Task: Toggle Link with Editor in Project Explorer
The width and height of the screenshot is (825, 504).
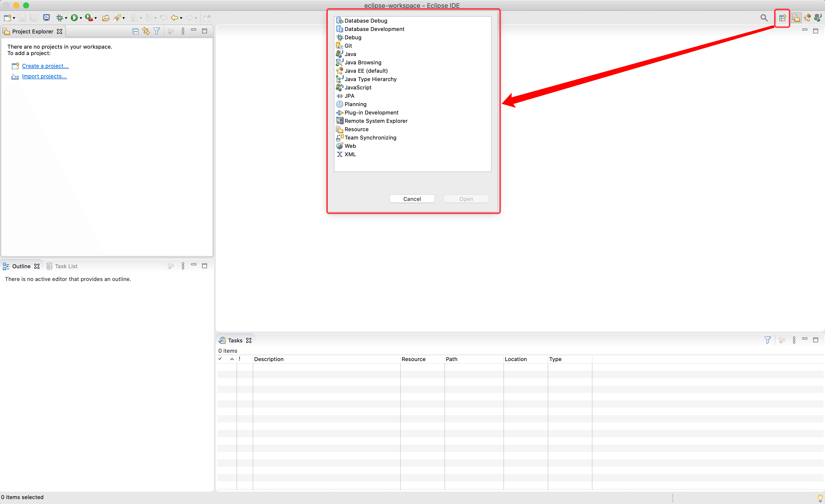Action: (146, 31)
